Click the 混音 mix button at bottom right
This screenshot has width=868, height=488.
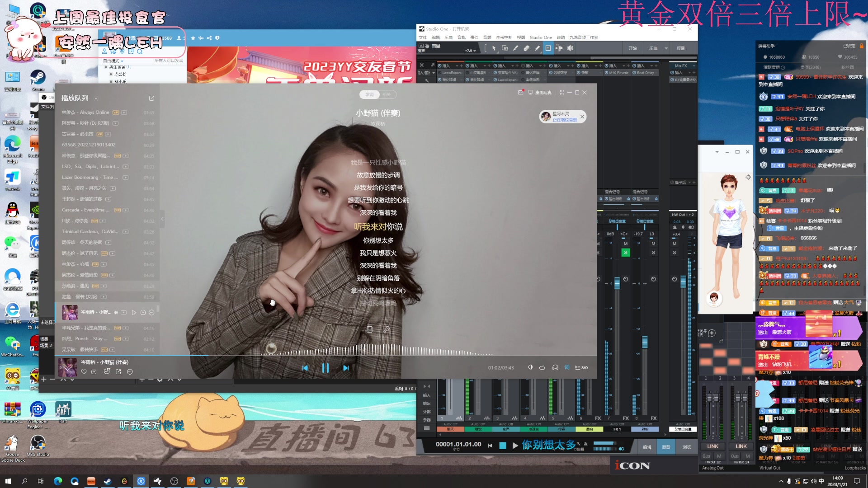coord(666,447)
